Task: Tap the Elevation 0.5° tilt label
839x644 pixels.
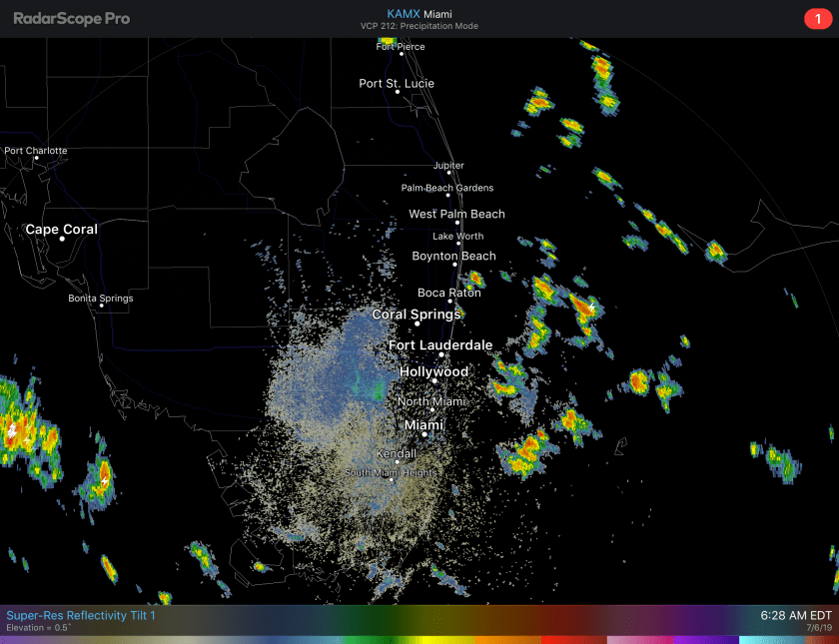Action: pyautogui.click(x=40, y=628)
